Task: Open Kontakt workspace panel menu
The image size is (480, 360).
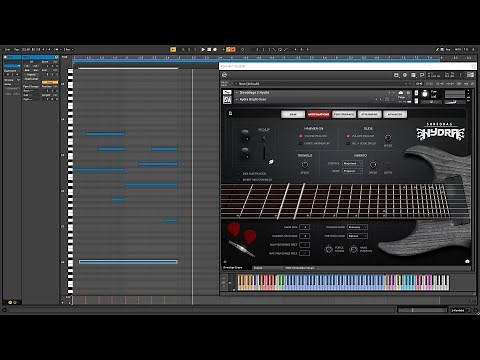Action: (x=413, y=75)
